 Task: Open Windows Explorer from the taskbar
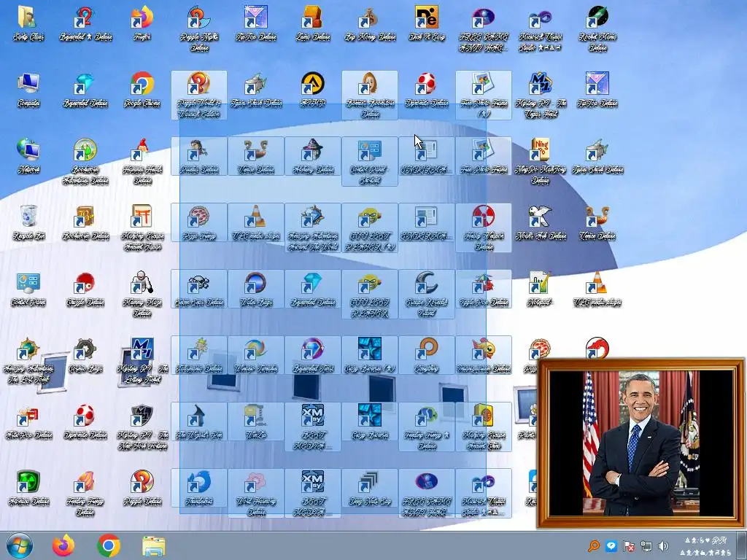tap(153, 546)
